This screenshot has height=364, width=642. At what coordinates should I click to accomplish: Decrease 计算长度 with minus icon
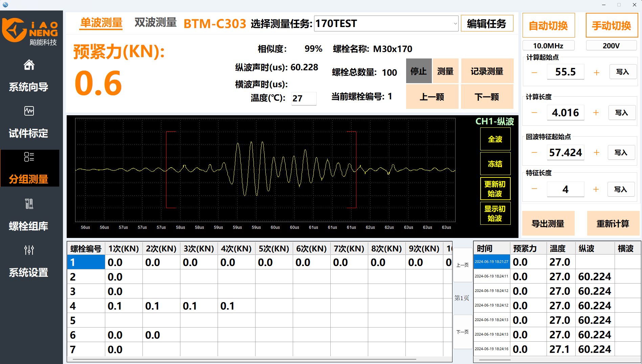(534, 113)
